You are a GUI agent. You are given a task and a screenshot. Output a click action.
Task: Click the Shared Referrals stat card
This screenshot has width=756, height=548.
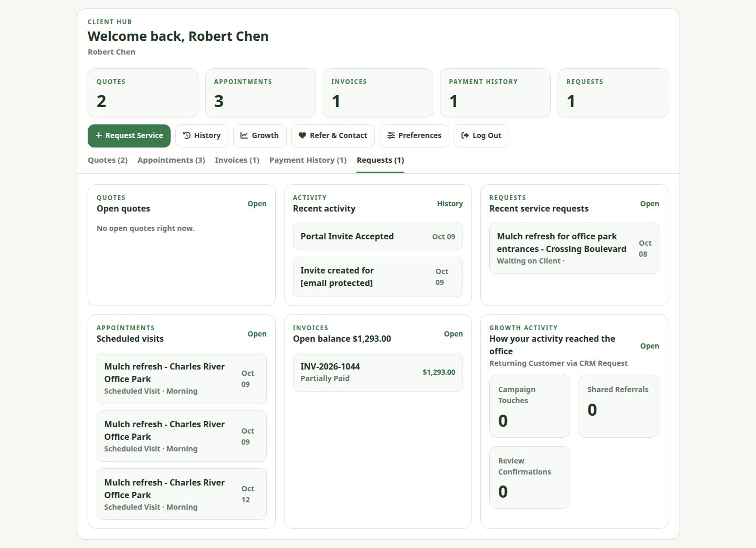pyautogui.click(x=619, y=406)
